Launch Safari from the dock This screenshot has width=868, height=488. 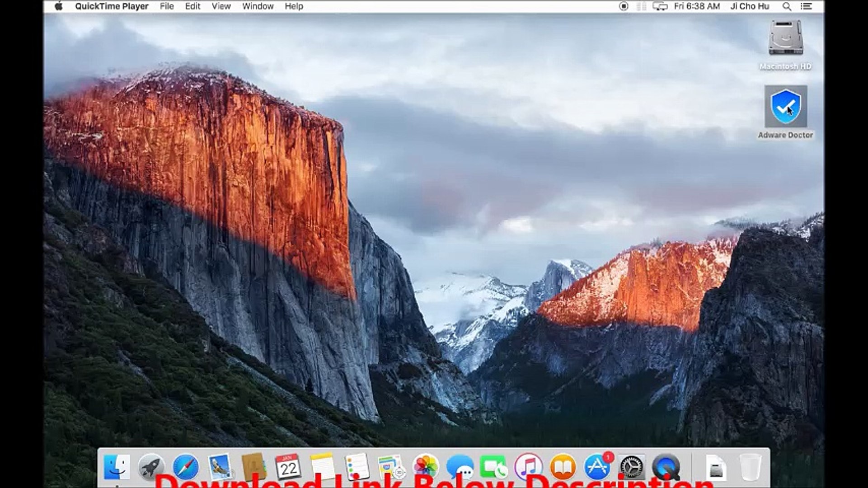point(186,467)
